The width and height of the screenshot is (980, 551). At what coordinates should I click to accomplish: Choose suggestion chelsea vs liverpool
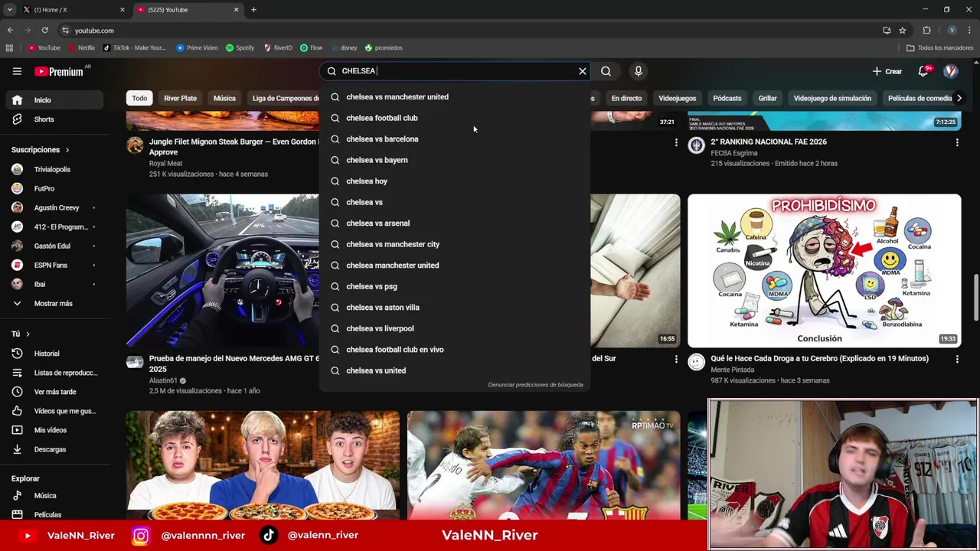[455, 328]
